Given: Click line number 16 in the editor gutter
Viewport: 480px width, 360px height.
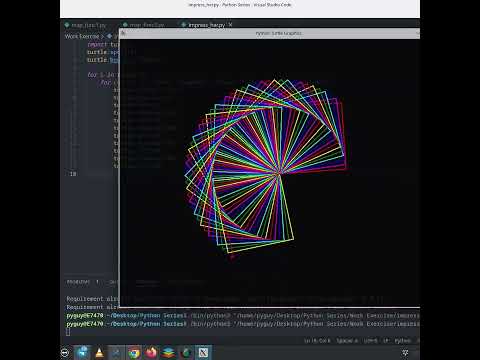Looking at the screenshot, I should tap(73, 174).
